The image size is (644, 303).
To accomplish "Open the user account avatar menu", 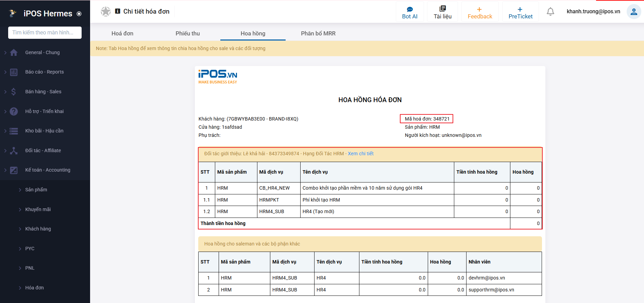I will 634,12.
